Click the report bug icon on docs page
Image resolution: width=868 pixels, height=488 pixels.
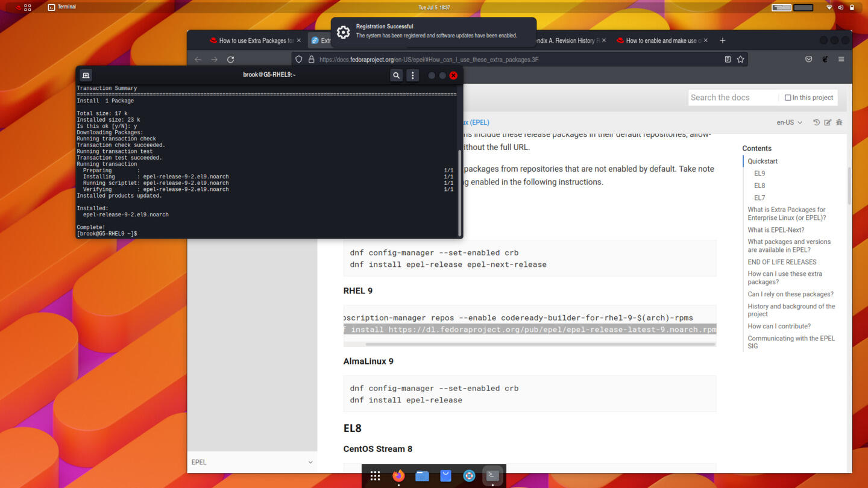[x=838, y=122]
